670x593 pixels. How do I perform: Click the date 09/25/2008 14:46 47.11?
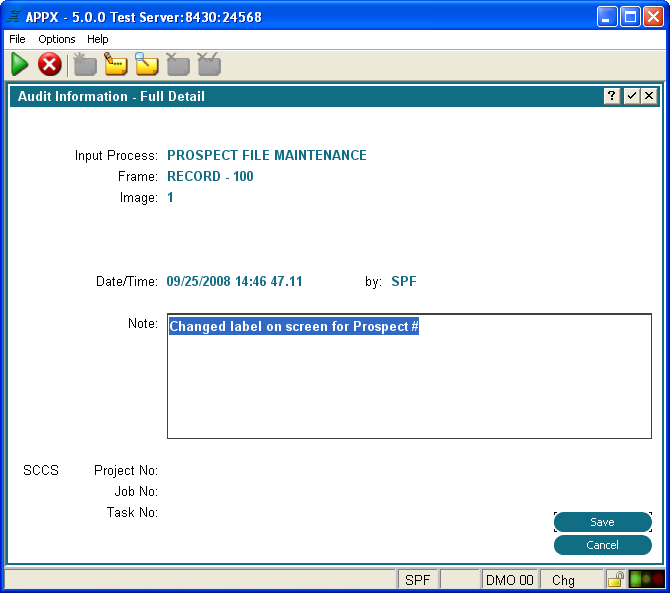234,282
